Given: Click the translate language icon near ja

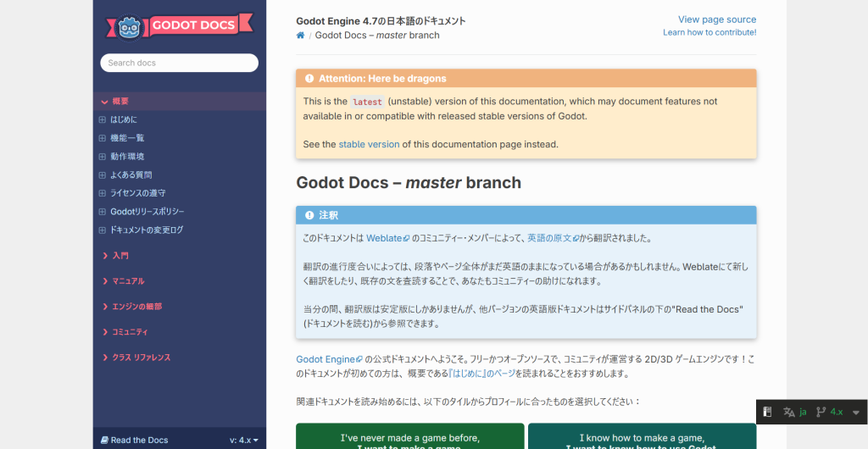Looking at the screenshot, I should click(x=789, y=412).
